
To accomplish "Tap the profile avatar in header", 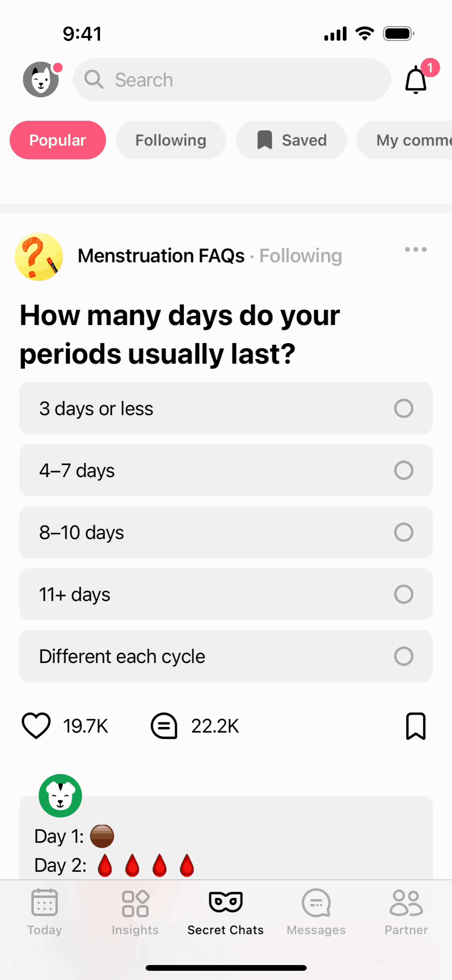I will 41,79.
